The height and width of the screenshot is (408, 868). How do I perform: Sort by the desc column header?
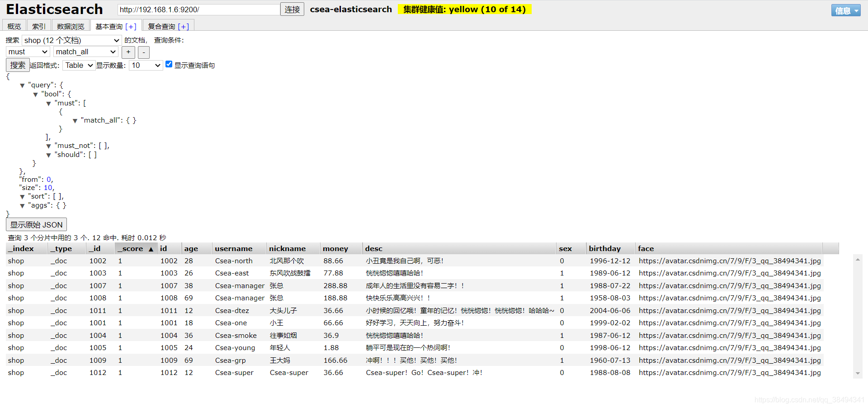[x=459, y=248]
